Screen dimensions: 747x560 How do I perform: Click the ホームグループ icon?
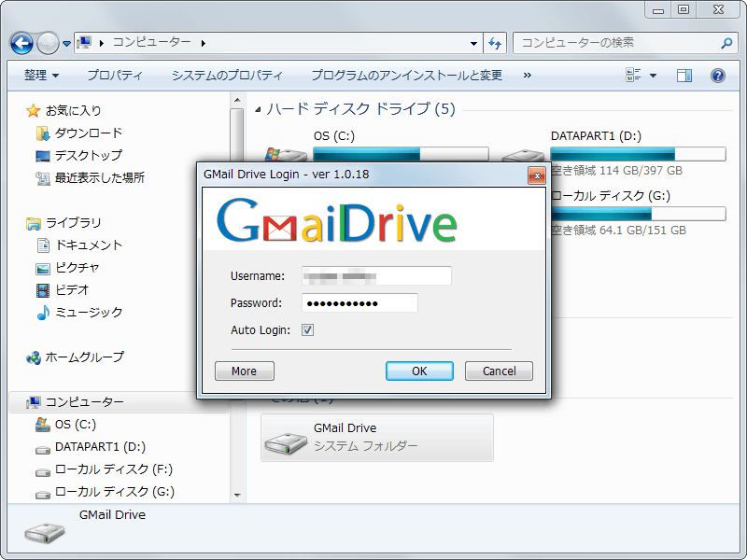click(34, 357)
